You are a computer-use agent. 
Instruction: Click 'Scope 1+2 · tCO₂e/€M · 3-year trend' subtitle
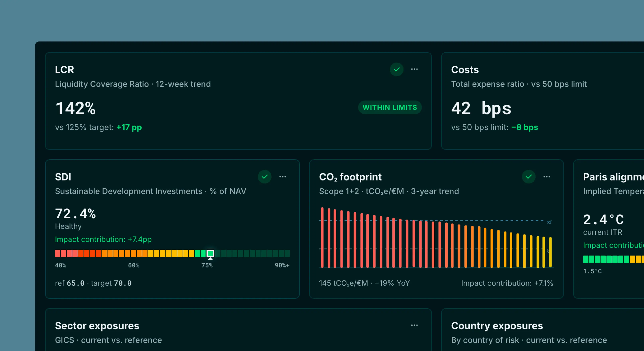[x=389, y=191]
